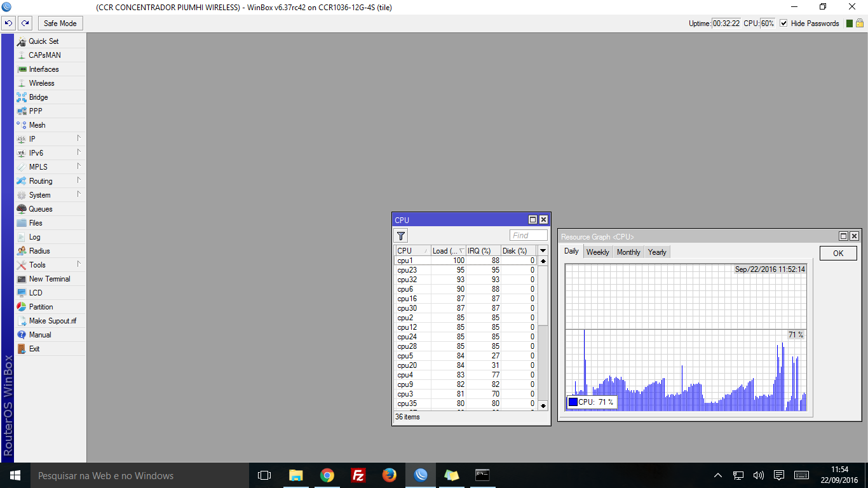Click OK in Resource Graph window
Image resolution: width=868 pixels, height=488 pixels.
coord(838,254)
